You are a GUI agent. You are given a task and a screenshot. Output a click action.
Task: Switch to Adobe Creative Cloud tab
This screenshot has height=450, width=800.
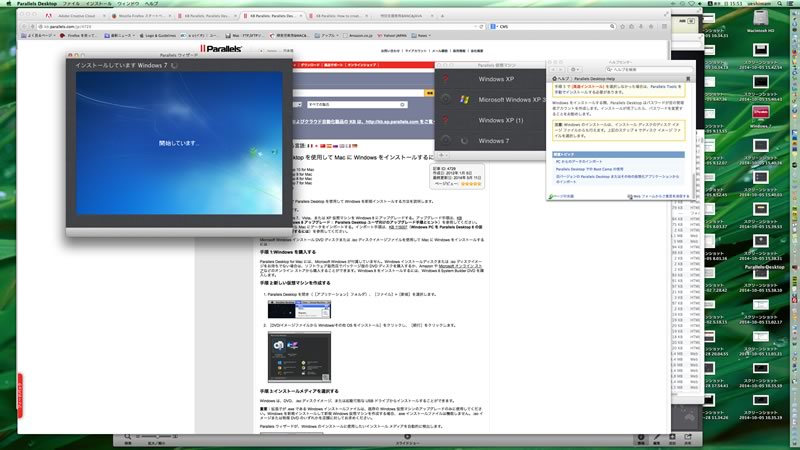click(76, 16)
